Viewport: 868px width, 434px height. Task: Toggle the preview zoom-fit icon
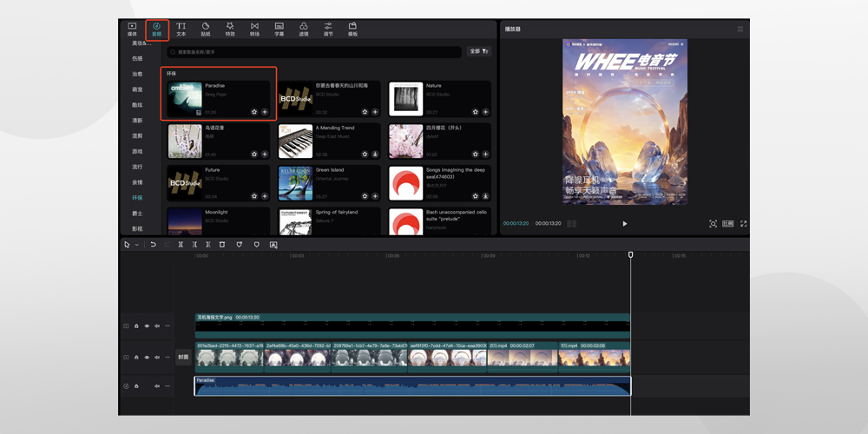coord(713,224)
